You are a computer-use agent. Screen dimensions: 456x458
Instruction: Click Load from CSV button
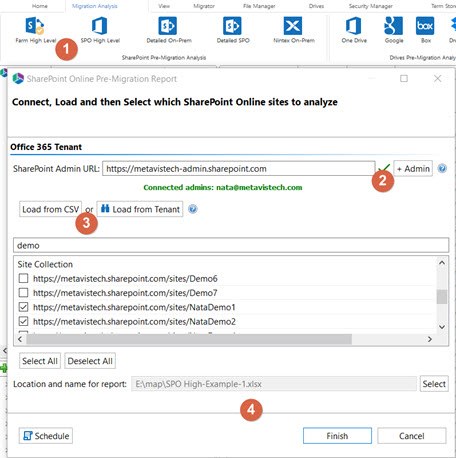[50, 209]
